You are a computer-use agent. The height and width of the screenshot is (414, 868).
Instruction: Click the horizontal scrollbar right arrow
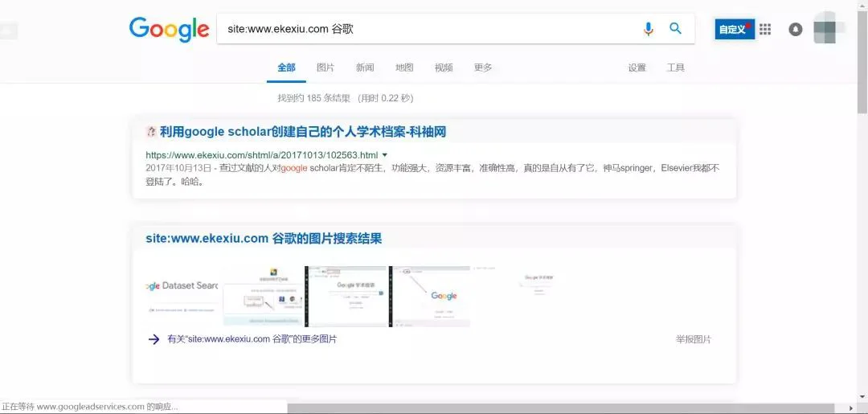[852, 408]
